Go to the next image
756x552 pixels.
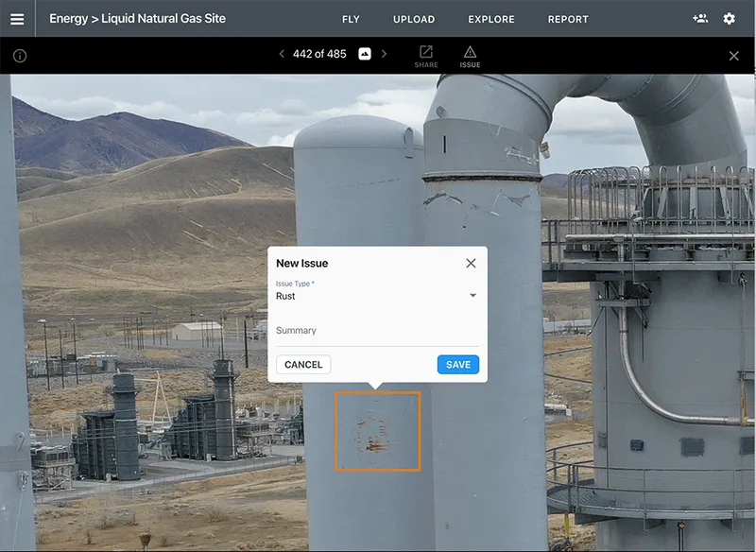[x=383, y=54]
